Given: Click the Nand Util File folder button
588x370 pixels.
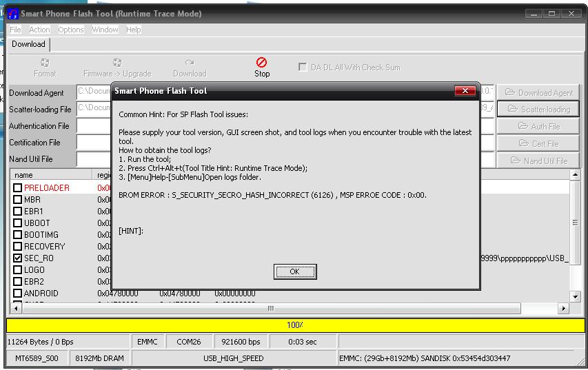Looking at the screenshot, I should point(538,161).
